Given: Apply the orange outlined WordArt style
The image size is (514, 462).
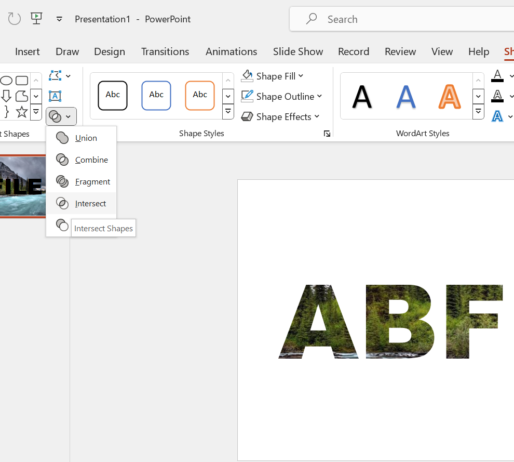Looking at the screenshot, I should pyautogui.click(x=449, y=97).
